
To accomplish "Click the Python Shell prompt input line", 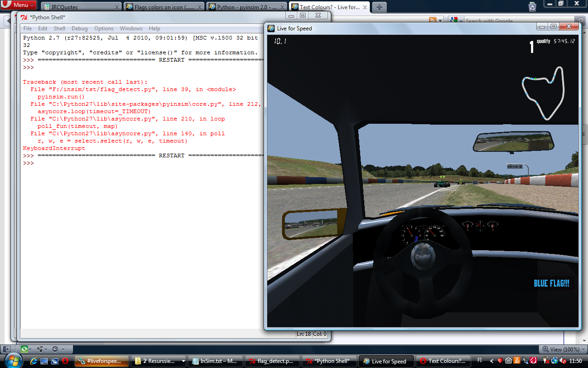I will (142, 163).
